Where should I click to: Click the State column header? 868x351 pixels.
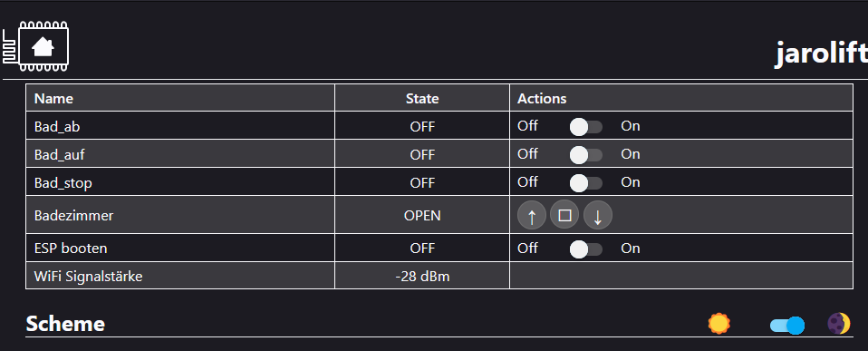(422, 99)
